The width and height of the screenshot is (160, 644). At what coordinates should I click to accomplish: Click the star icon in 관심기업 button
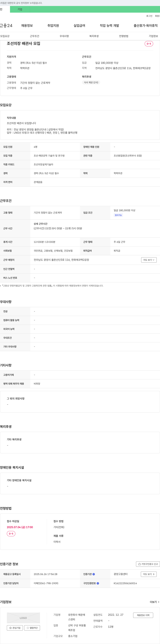click(10, 628)
